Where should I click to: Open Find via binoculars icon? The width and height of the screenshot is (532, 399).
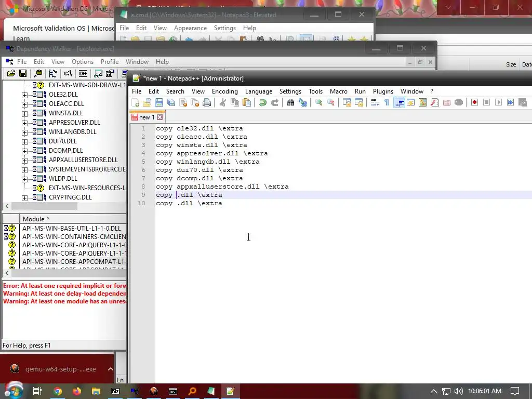coord(290,102)
